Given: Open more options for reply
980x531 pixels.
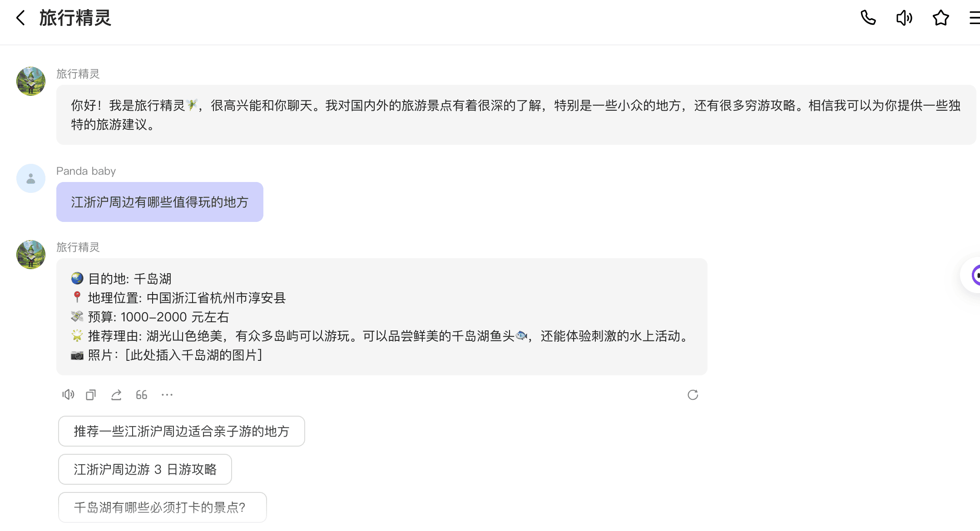Looking at the screenshot, I should (167, 395).
